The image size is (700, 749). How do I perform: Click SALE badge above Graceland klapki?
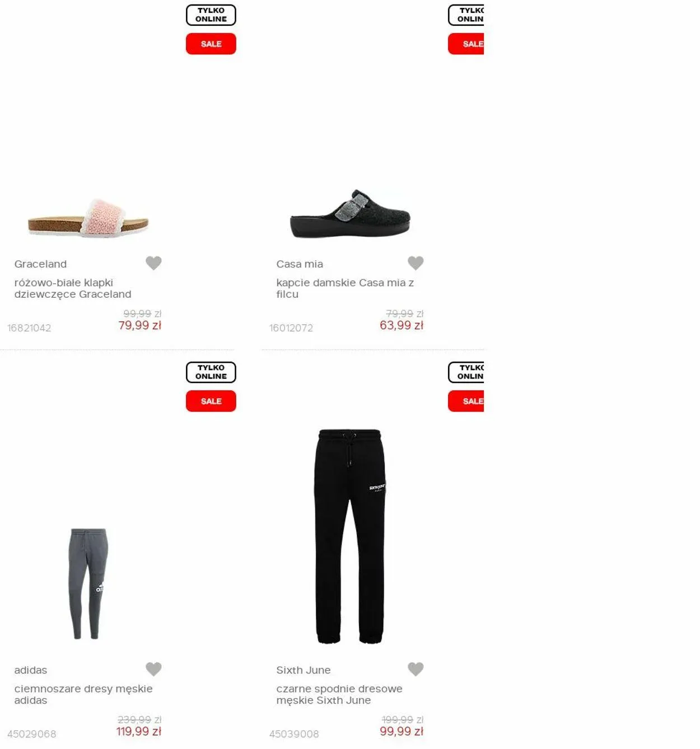coord(211,44)
